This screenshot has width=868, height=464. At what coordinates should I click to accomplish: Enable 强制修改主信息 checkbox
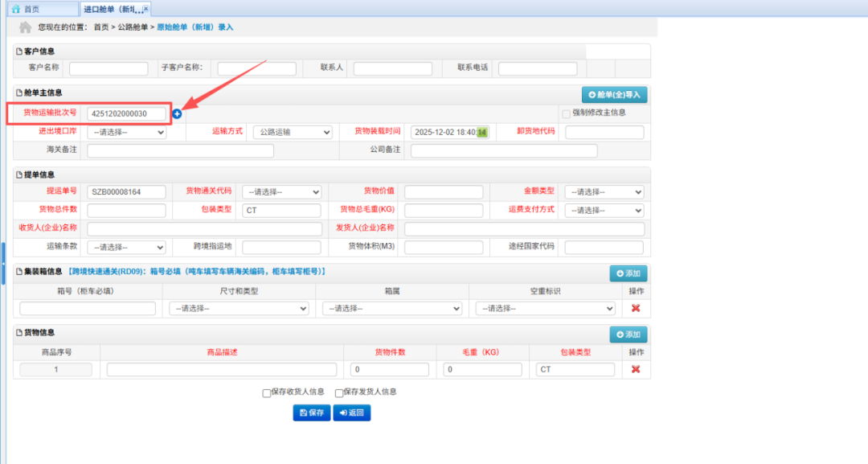click(x=566, y=113)
